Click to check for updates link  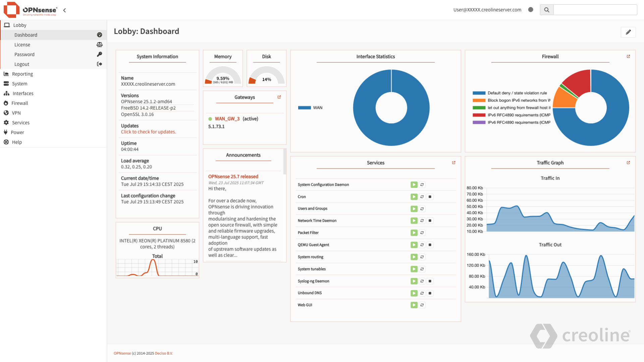pos(148,132)
